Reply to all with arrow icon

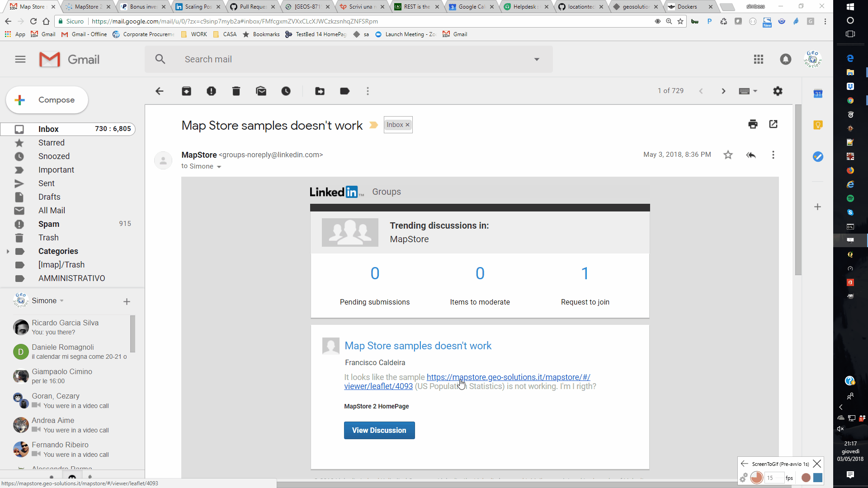click(x=751, y=155)
